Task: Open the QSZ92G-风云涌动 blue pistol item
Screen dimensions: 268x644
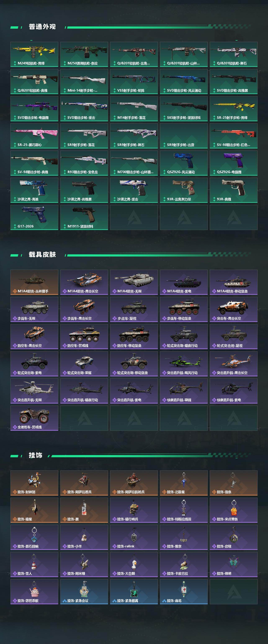Action: [x=184, y=163]
